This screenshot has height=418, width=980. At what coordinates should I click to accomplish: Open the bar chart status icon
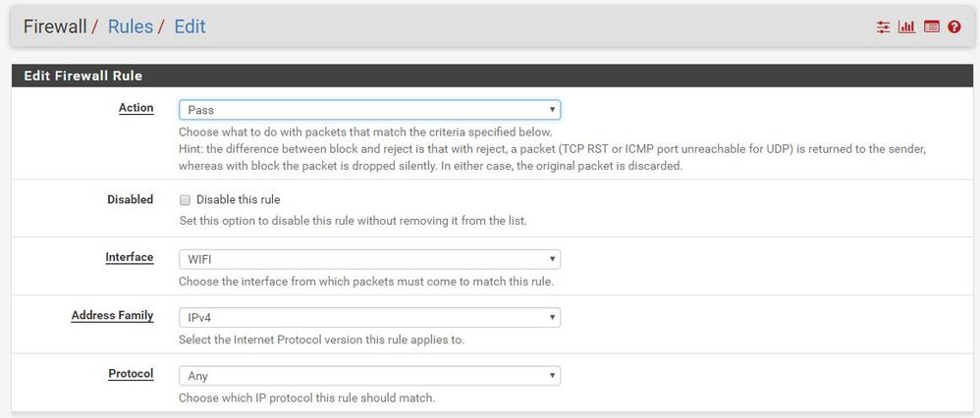[x=906, y=26]
